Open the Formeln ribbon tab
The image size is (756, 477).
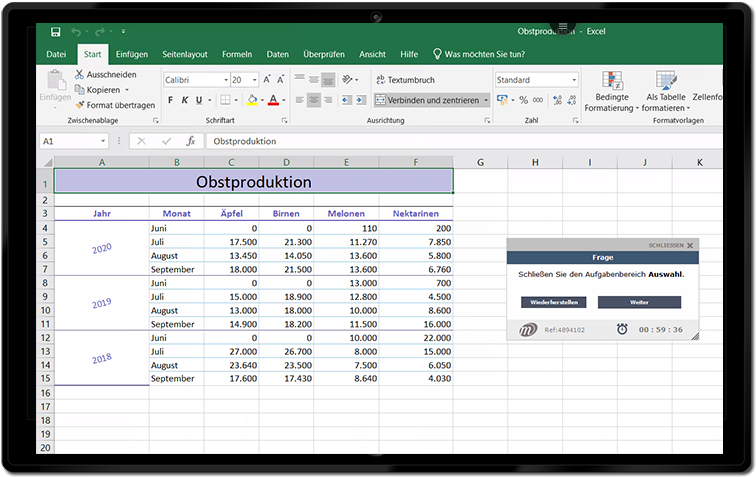click(237, 54)
